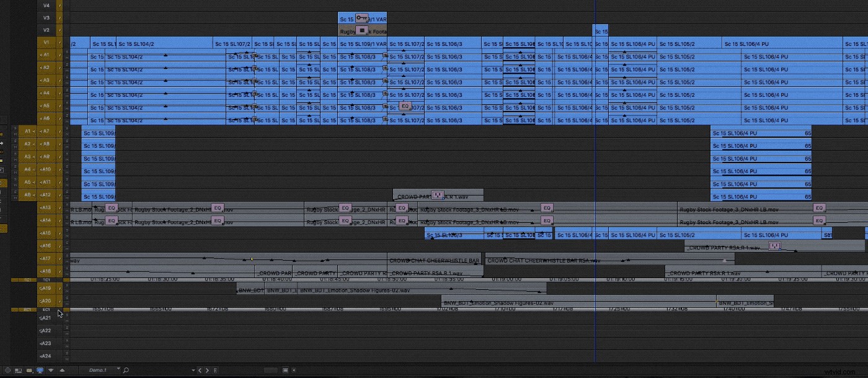Click the step-forward arrow icon in the bottom toolbar
Image resolution: width=868 pixels, height=378 pixels.
click(207, 369)
